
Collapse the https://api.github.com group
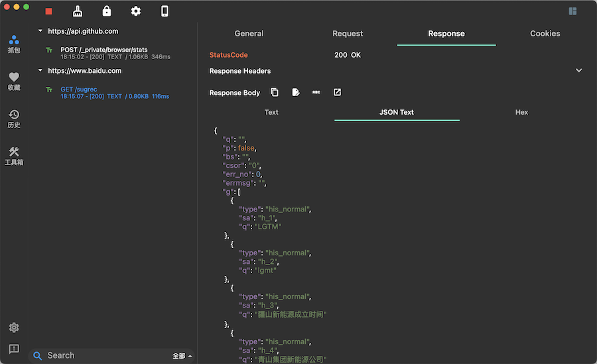pyautogui.click(x=40, y=31)
